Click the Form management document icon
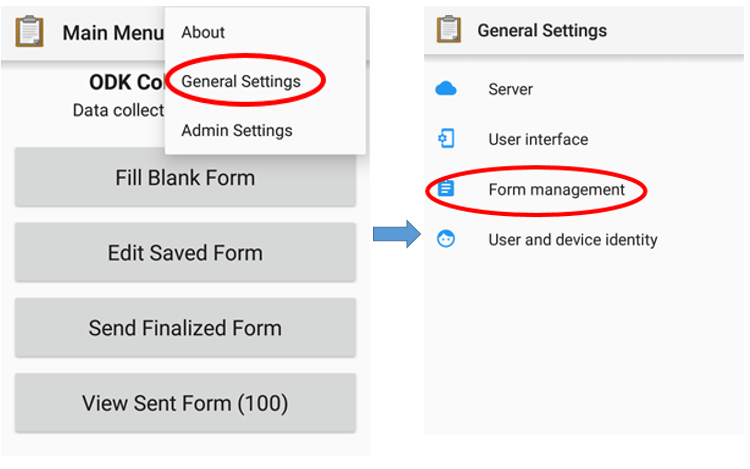Screen dimensions: 750x469 446,189
